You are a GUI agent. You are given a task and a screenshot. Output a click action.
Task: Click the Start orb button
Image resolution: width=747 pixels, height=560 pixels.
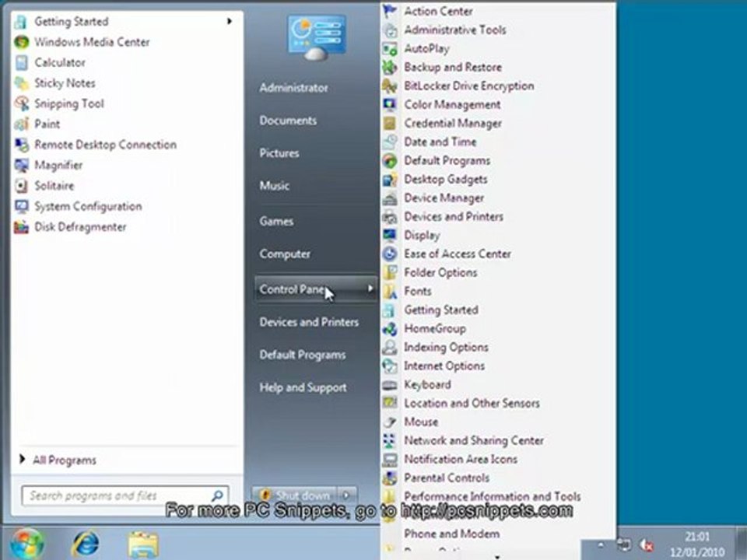pos(26,544)
